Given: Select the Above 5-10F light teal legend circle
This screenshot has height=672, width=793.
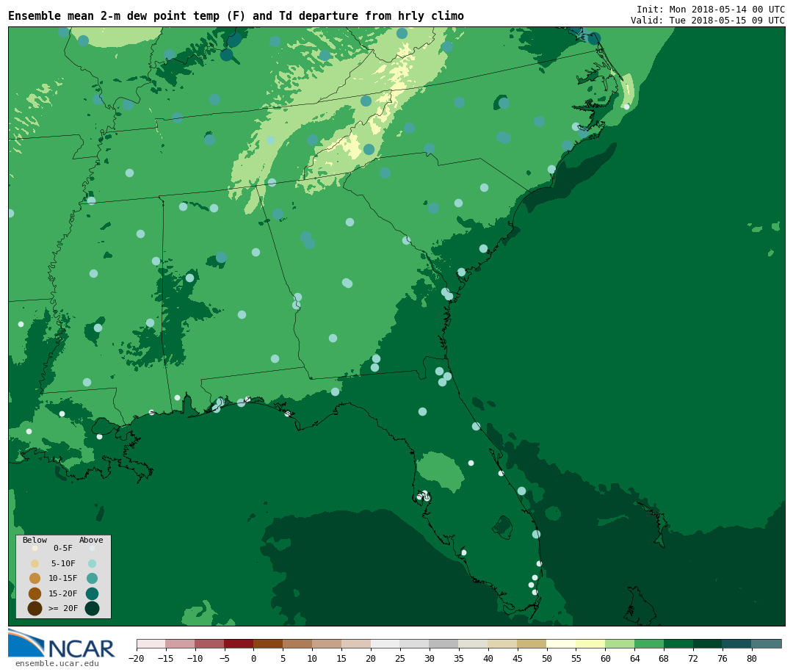Looking at the screenshot, I should 92,563.
